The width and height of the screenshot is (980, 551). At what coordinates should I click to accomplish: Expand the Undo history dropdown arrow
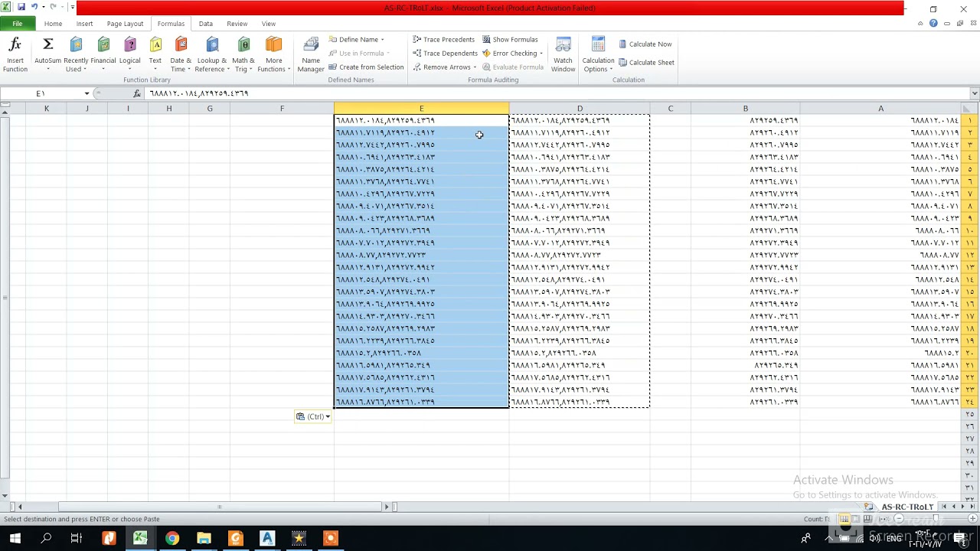pyautogui.click(x=43, y=7)
